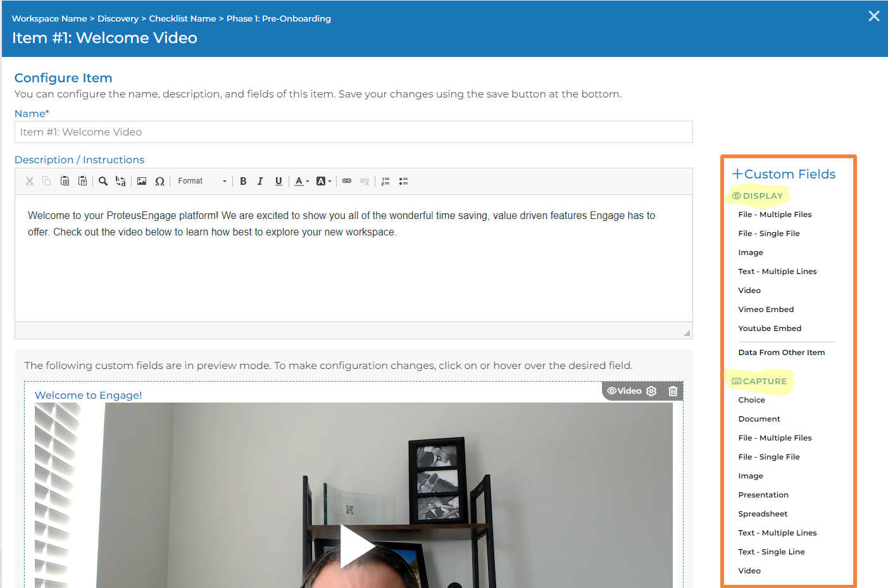Image resolution: width=888 pixels, height=588 pixels.
Task: Add CAPTURE Image field
Action: 751,476
